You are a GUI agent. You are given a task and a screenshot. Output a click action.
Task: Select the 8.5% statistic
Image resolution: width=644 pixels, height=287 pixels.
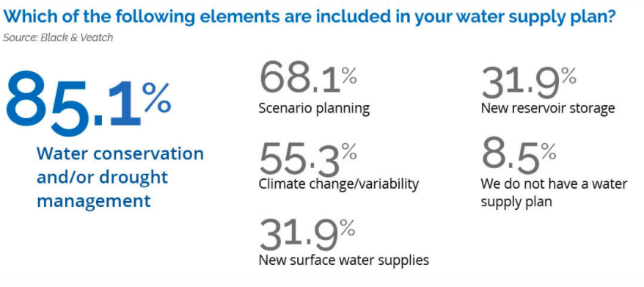(x=519, y=156)
